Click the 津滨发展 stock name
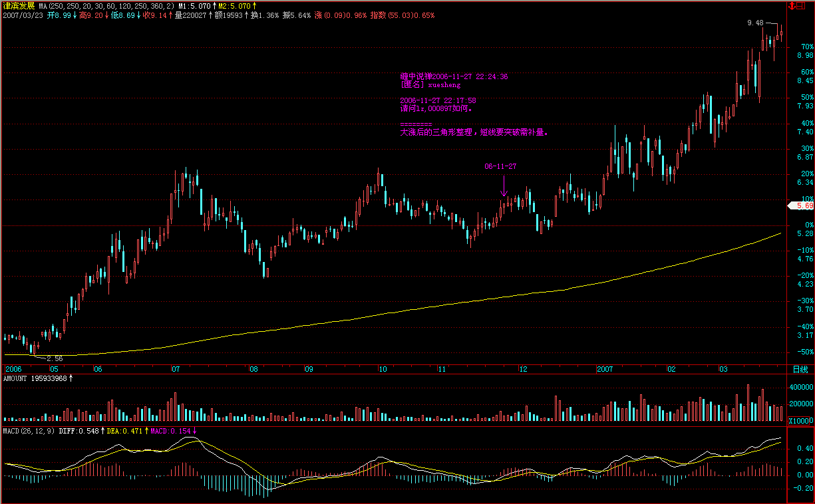Viewport: 815px width, 504px height. click(19, 5)
